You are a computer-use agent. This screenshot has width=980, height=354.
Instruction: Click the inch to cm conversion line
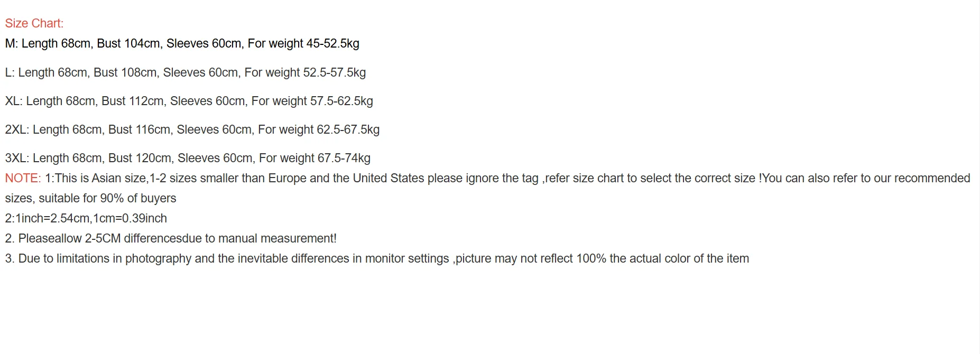86,218
